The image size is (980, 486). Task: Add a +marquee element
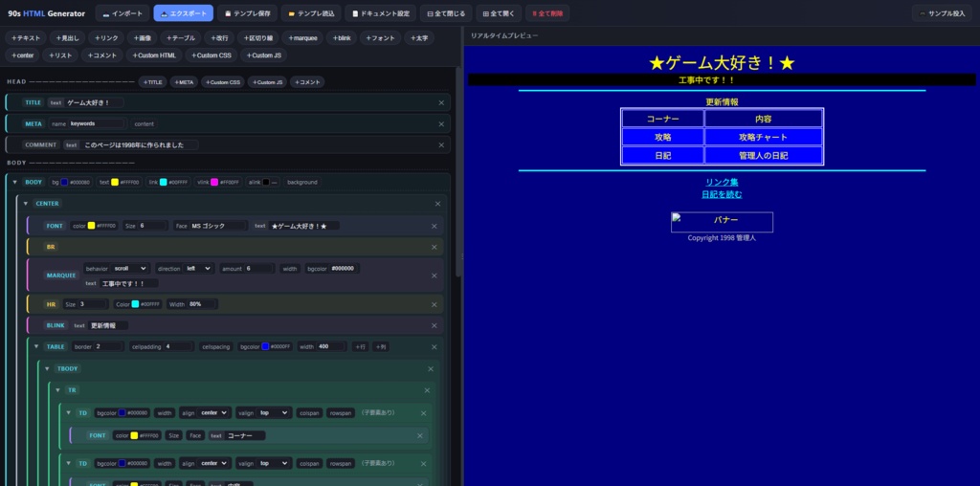[301, 38]
